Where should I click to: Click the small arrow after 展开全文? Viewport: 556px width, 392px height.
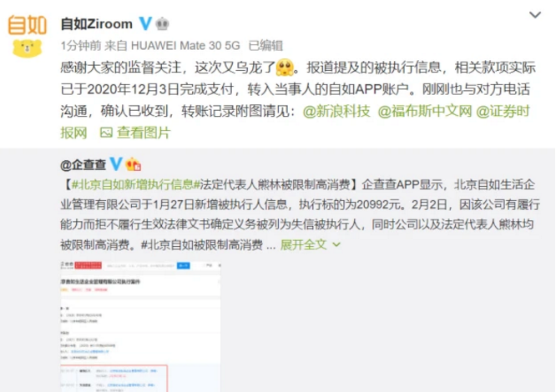click(x=336, y=244)
